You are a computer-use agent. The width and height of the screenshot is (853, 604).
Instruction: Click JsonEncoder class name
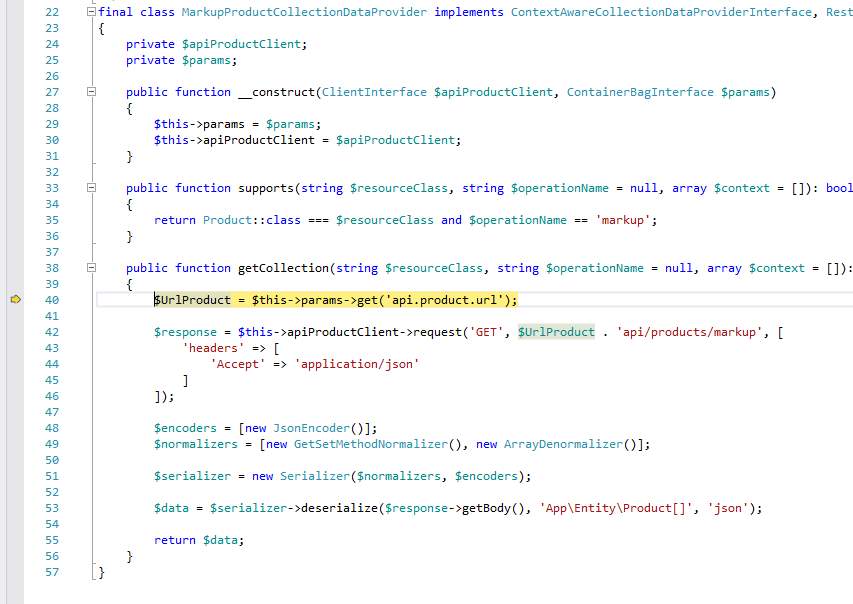tap(311, 428)
